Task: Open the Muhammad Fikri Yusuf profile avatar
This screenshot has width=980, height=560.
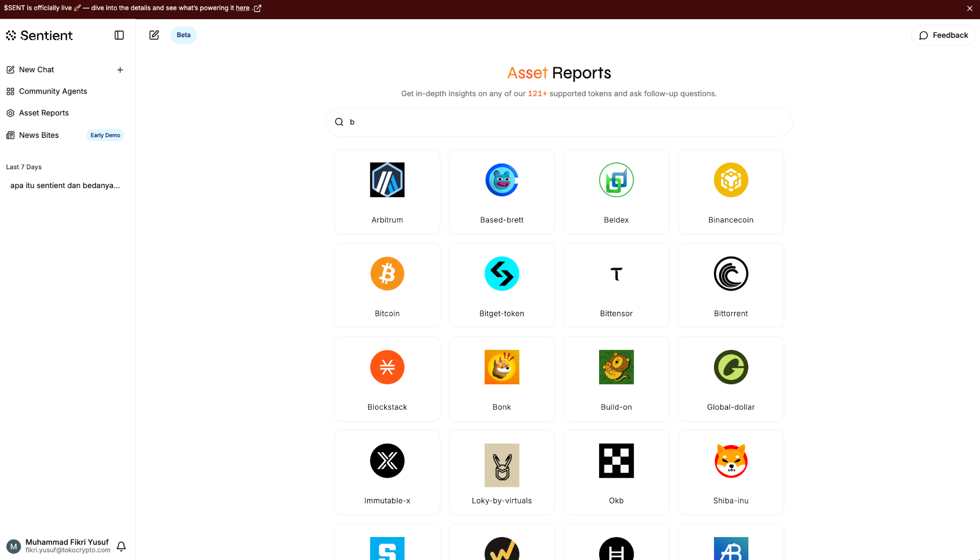Action: click(x=13, y=546)
